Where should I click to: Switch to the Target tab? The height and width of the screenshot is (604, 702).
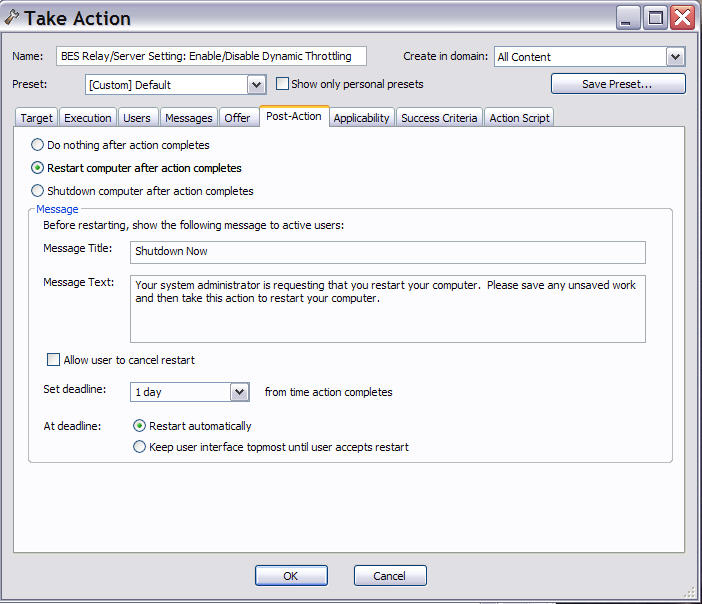pyautogui.click(x=37, y=118)
